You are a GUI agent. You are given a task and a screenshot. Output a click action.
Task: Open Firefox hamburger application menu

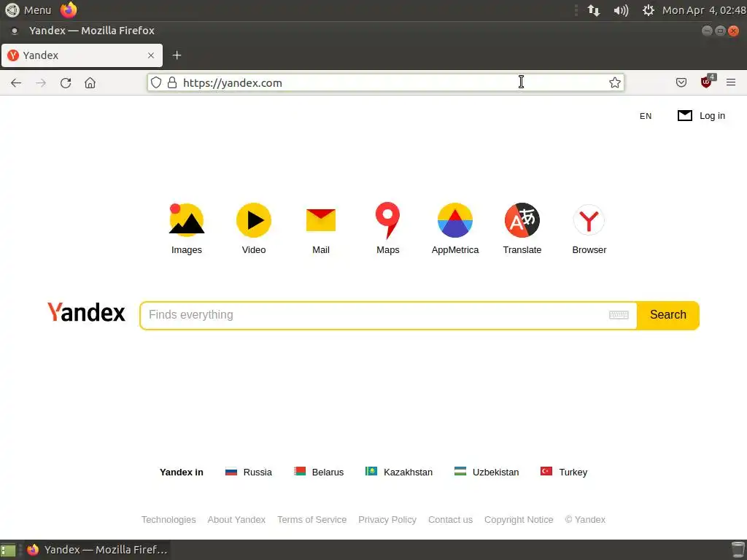pos(731,82)
